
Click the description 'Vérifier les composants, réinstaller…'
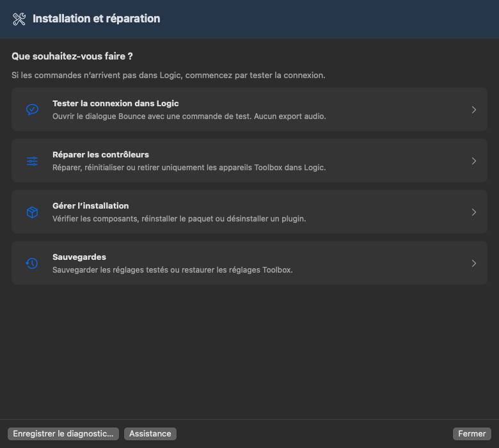(179, 219)
